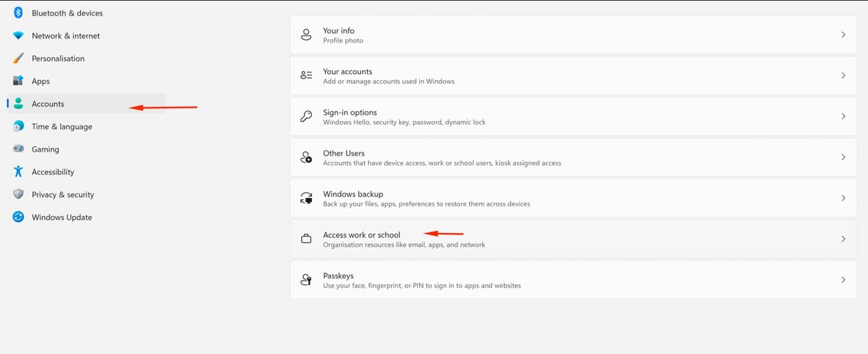Click 'Add or manage accounts used in Windows'

(x=389, y=81)
